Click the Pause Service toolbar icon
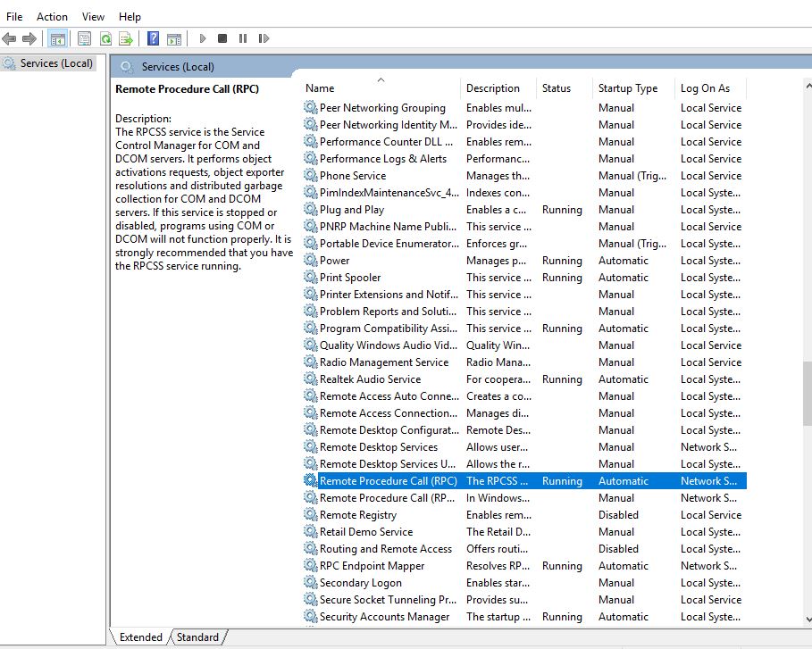The image size is (812, 649). pyautogui.click(x=243, y=38)
